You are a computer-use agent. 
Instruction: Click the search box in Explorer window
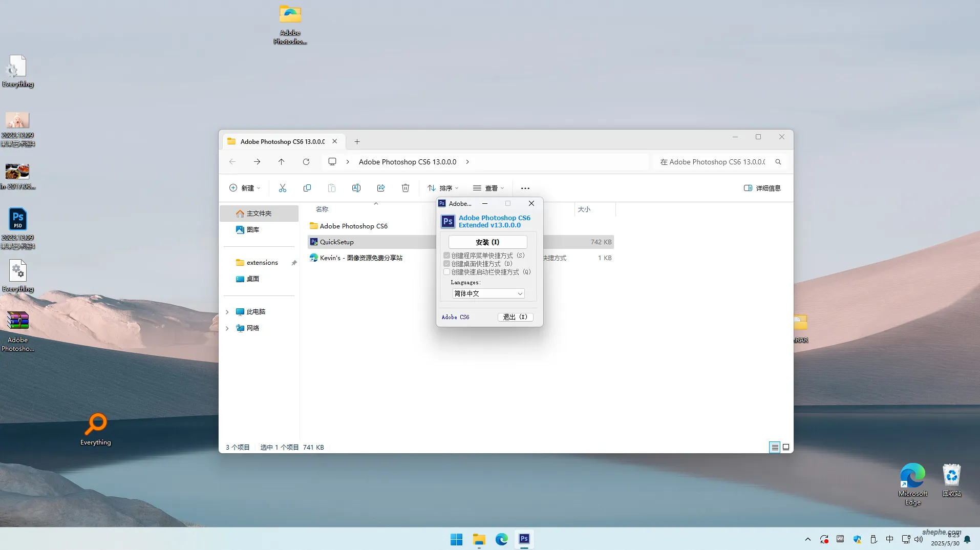pyautogui.click(x=717, y=162)
